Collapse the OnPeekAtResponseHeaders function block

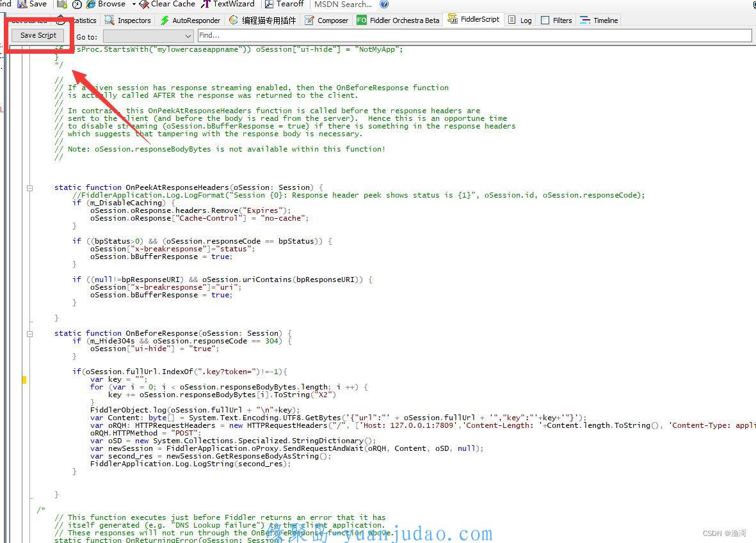click(x=29, y=188)
